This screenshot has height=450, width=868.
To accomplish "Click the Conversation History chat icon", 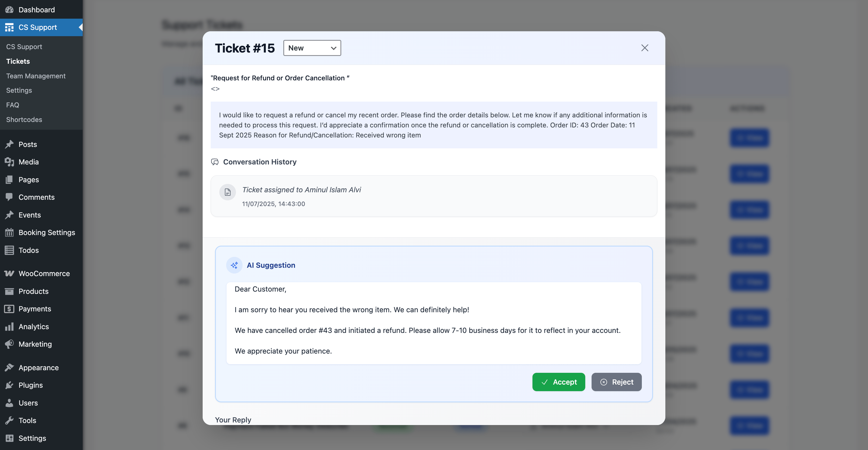I will point(215,162).
